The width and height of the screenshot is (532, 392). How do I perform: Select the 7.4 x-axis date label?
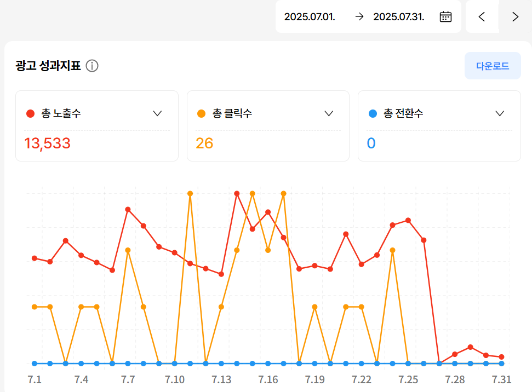81,379
